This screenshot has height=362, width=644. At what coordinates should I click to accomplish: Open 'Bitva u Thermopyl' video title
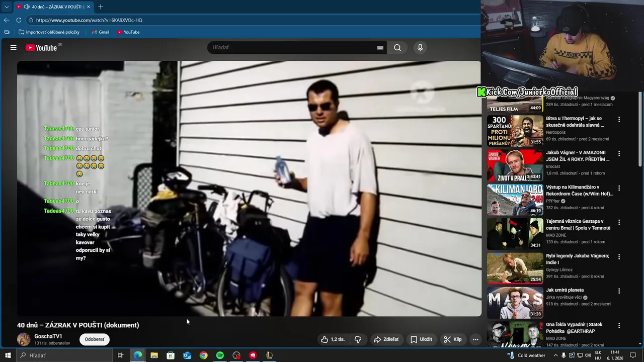(575, 122)
